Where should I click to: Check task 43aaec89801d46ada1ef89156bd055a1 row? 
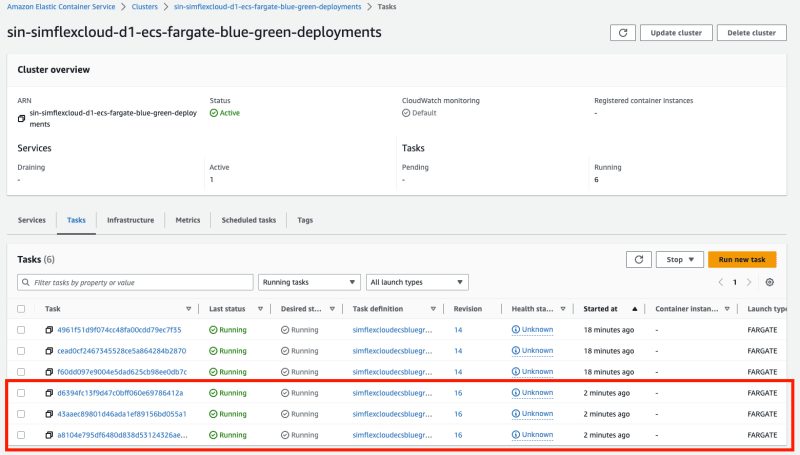pos(21,414)
